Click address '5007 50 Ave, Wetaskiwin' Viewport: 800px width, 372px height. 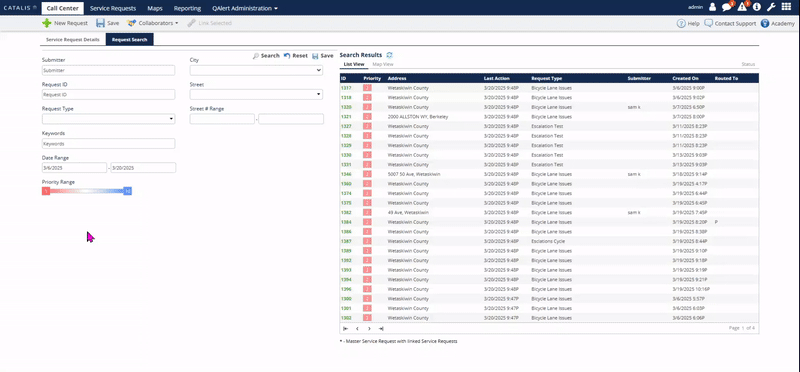click(414, 174)
